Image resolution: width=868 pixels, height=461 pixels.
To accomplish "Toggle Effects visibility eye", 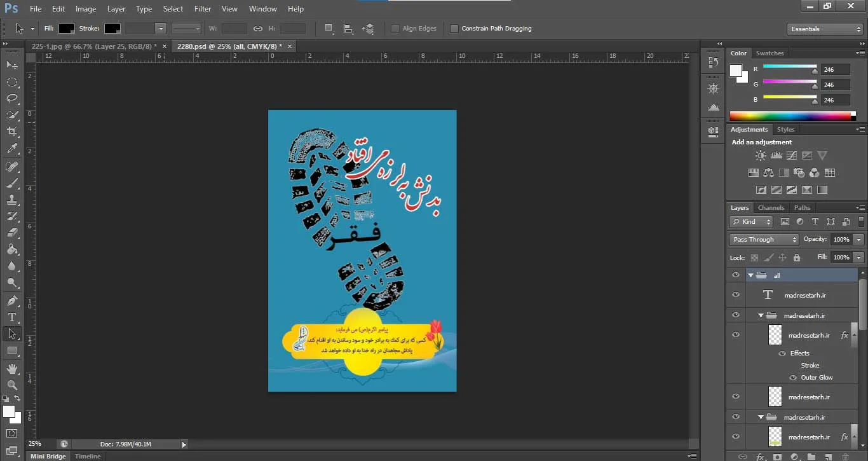I will point(782,354).
